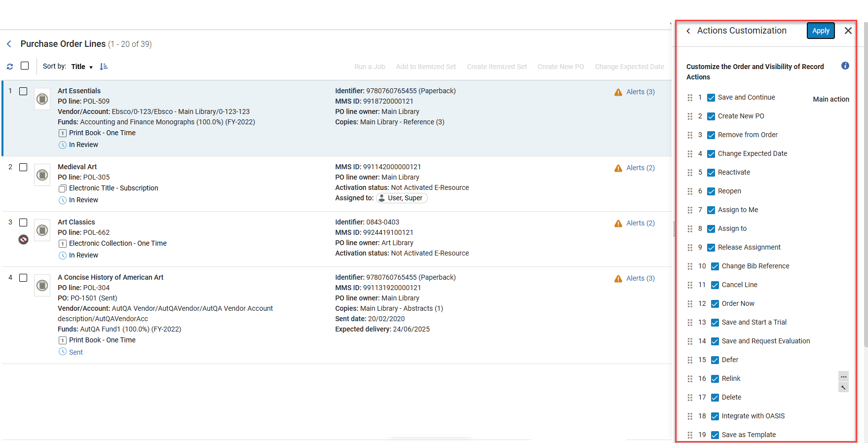Click drag handle for Save and Continue
Screen dimensions: 868x443
tap(690, 98)
